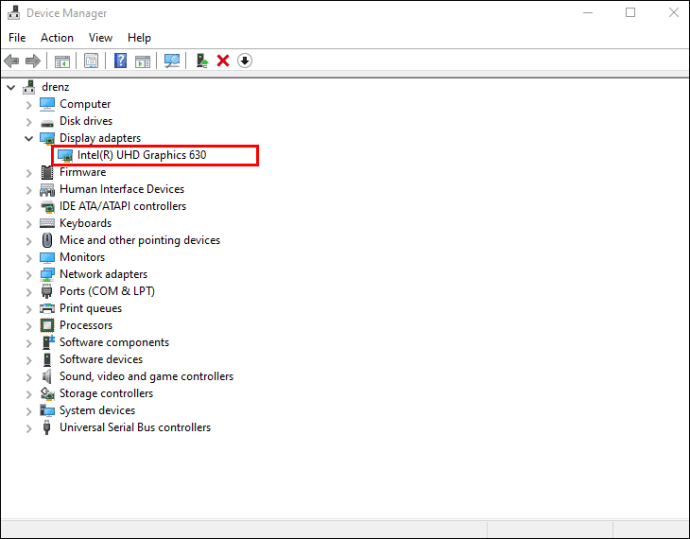Collapse the drenz root node

tap(11, 88)
